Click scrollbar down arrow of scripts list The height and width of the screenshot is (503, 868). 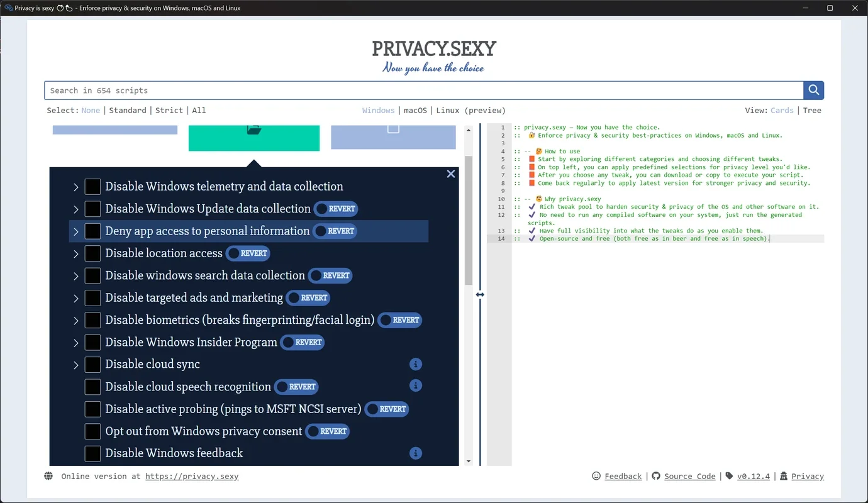(x=469, y=462)
